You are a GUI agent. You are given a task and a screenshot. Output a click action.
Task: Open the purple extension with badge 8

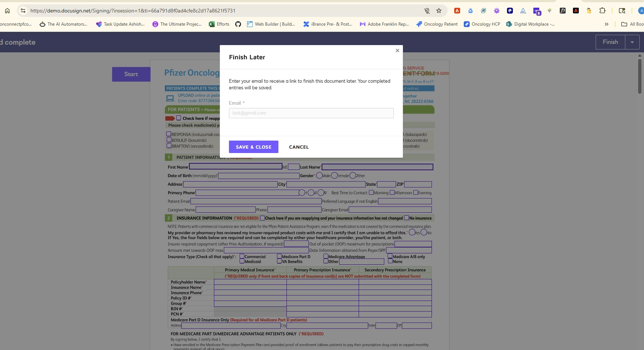[x=537, y=11]
